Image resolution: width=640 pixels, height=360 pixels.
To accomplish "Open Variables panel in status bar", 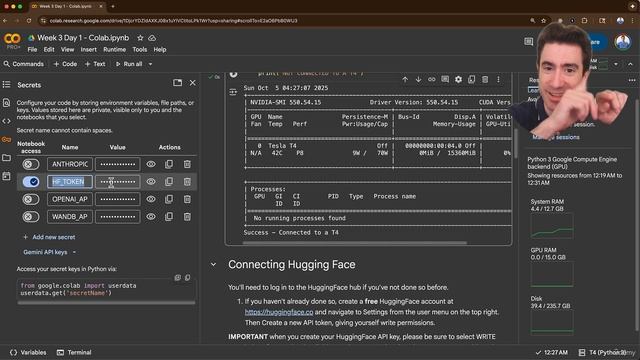I will [x=28, y=352].
